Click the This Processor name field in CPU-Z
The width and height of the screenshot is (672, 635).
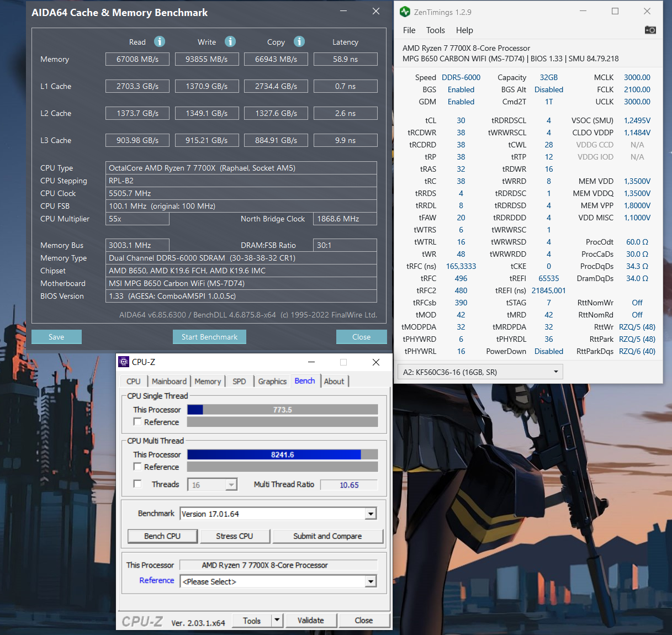point(279,565)
